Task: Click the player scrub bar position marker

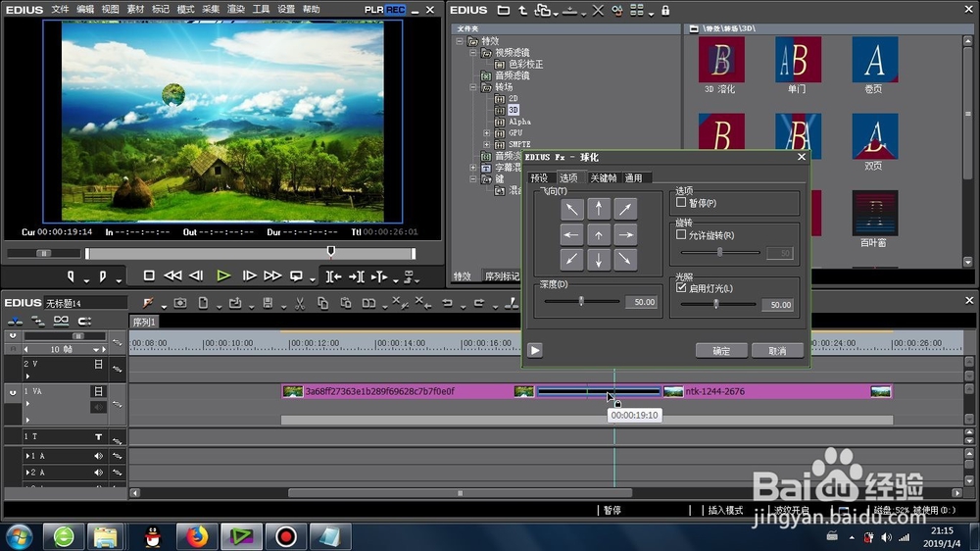Action: [330, 251]
